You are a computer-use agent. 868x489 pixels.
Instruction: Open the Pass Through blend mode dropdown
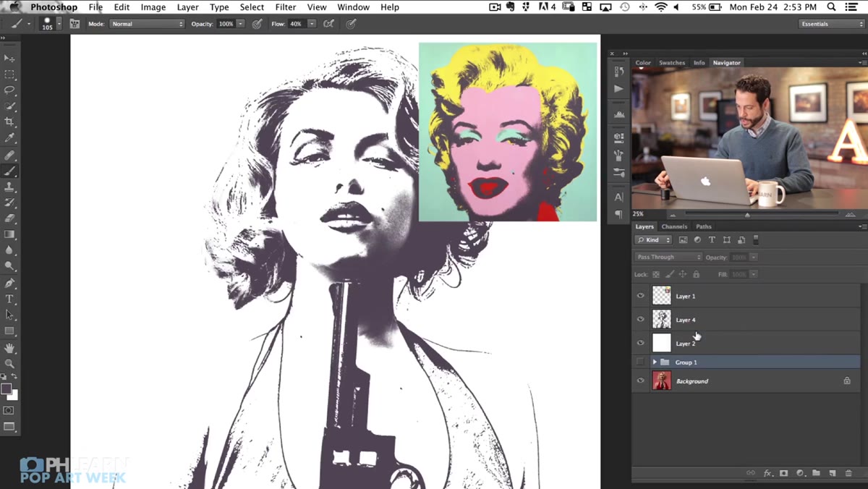pyautogui.click(x=668, y=257)
